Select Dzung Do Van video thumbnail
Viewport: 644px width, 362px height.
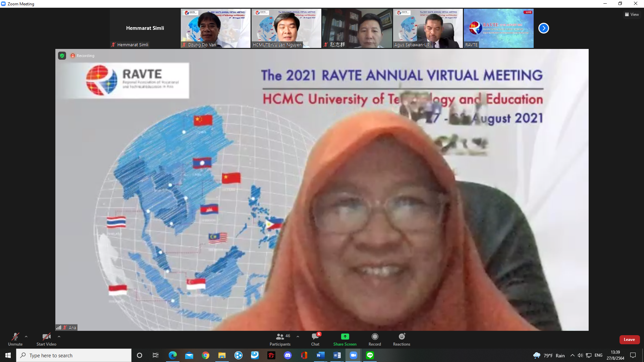(x=216, y=28)
